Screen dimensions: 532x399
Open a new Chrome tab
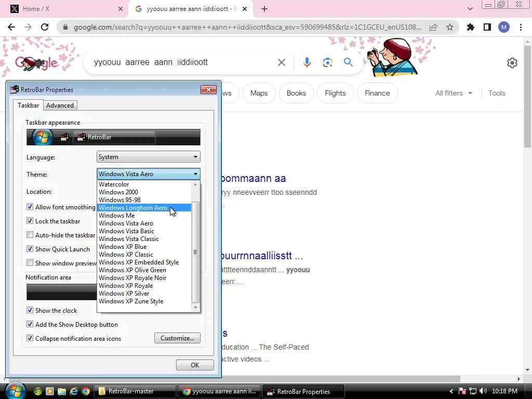pos(264,9)
